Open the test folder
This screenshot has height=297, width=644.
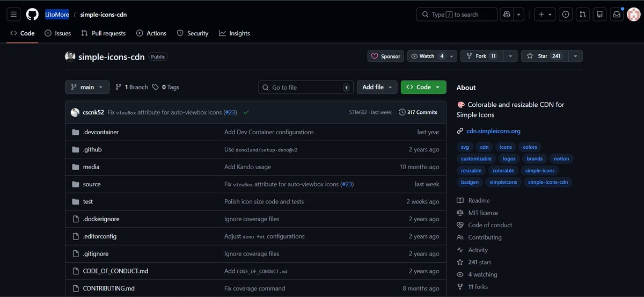[88, 201]
